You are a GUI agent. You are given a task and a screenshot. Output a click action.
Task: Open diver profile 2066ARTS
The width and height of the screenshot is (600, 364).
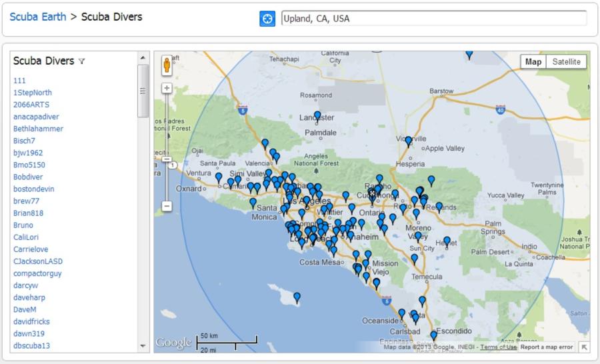(31, 105)
